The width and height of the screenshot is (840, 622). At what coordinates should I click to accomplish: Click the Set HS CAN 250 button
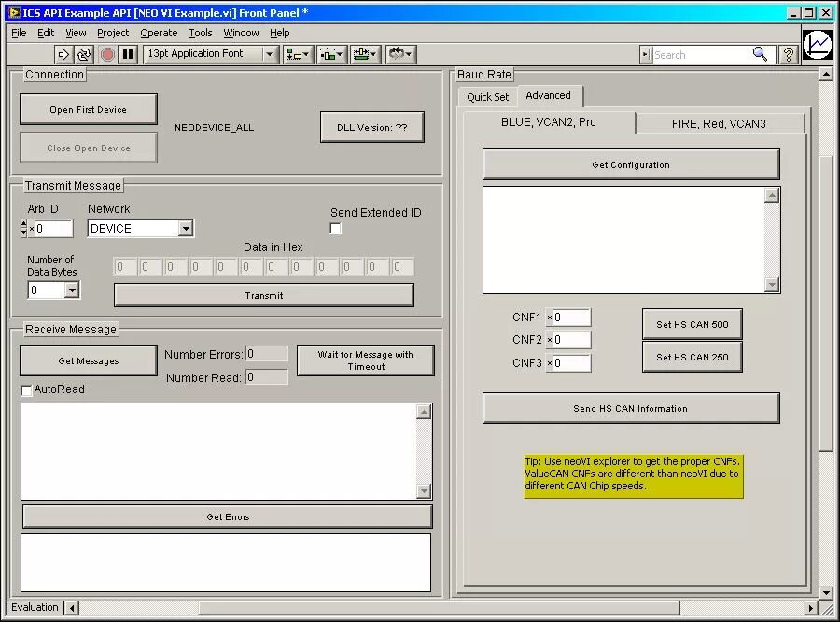[693, 357]
